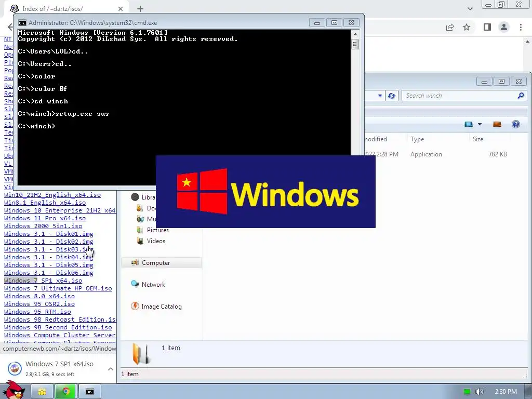
Task: Open Image Catalog in the navigation pane
Action: tap(161, 307)
